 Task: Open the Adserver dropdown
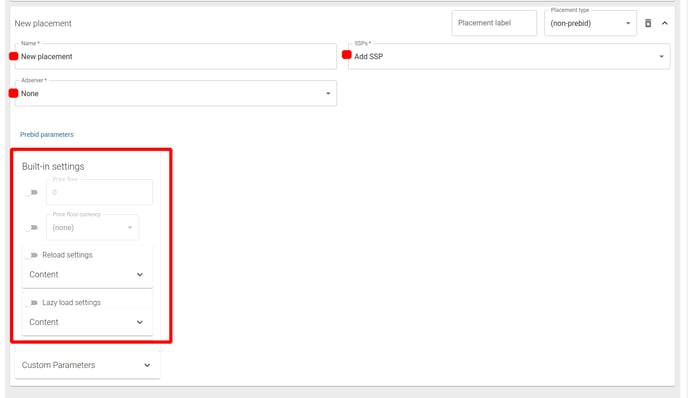[x=176, y=93]
